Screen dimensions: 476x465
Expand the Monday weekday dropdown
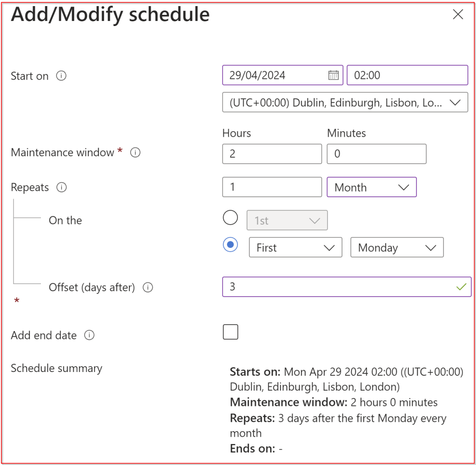click(396, 248)
